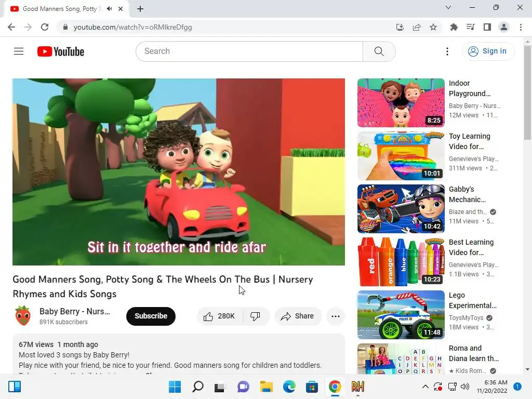The height and width of the screenshot is (399, 532).
Task: Click scrollbar down arrow
Action: pos(527,369)
